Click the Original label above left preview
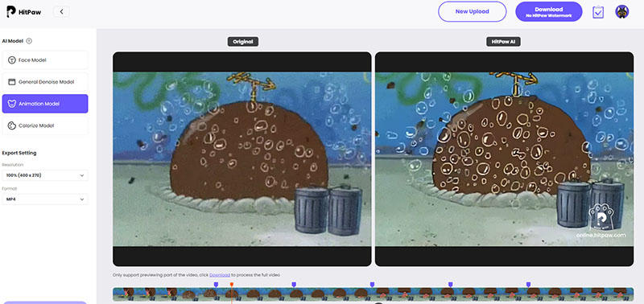 243,42
